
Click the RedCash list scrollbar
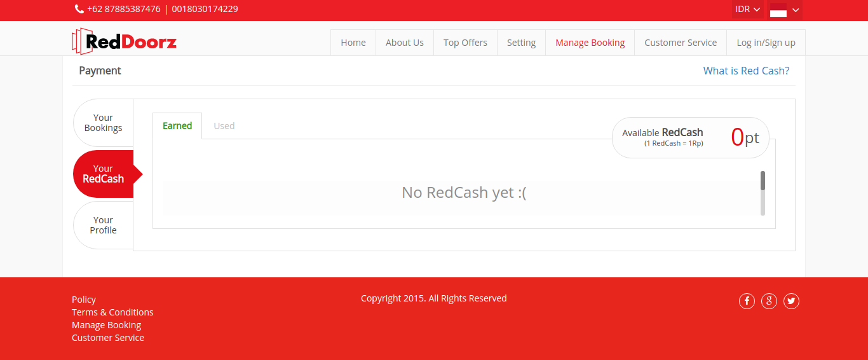[763, 193]
